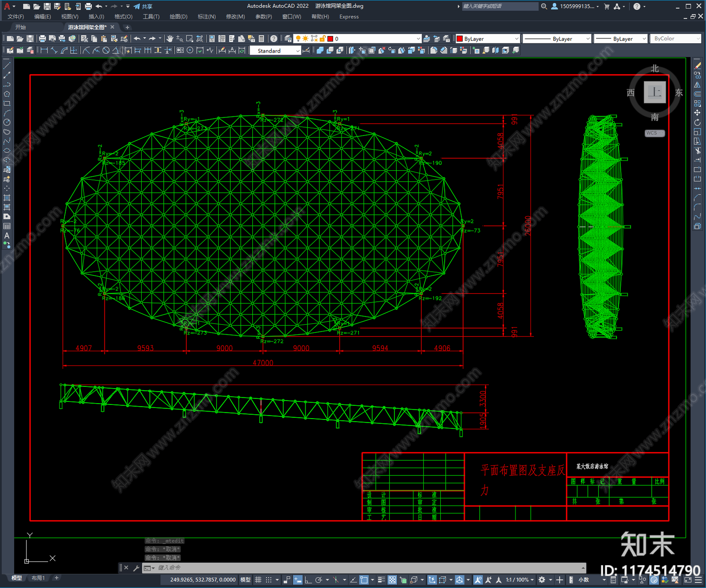
Task: Click the keyword search box in title bar
Action: (x=500, y=6)
